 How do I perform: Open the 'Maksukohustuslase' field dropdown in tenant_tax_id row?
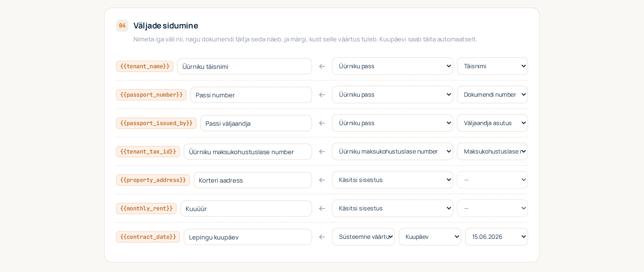pos(492,151)
